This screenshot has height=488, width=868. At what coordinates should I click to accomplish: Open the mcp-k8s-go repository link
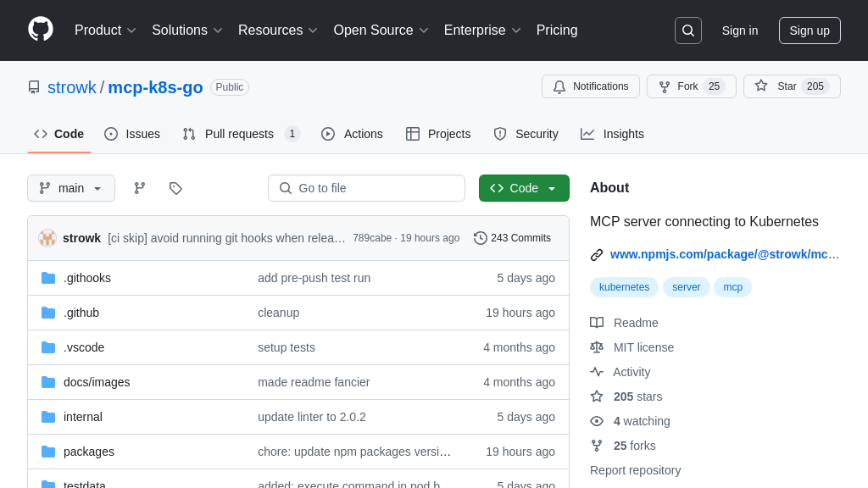click(x=156, y=87)
